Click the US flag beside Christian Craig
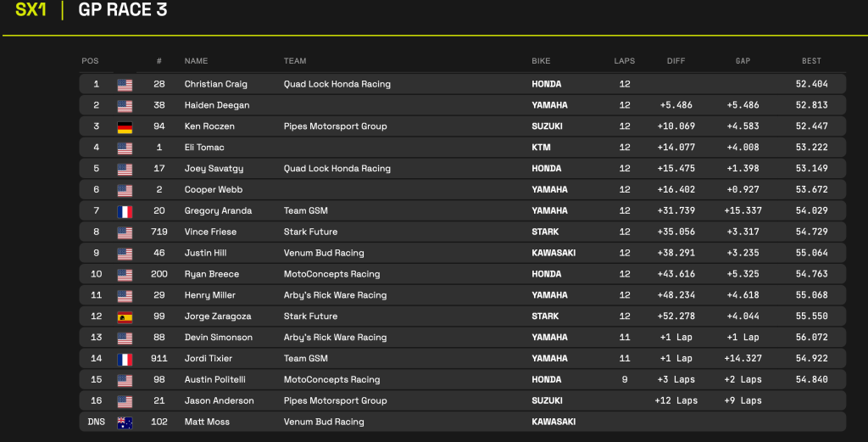The width and height of the screenshot is (868, 442). (x=125, y=84)
